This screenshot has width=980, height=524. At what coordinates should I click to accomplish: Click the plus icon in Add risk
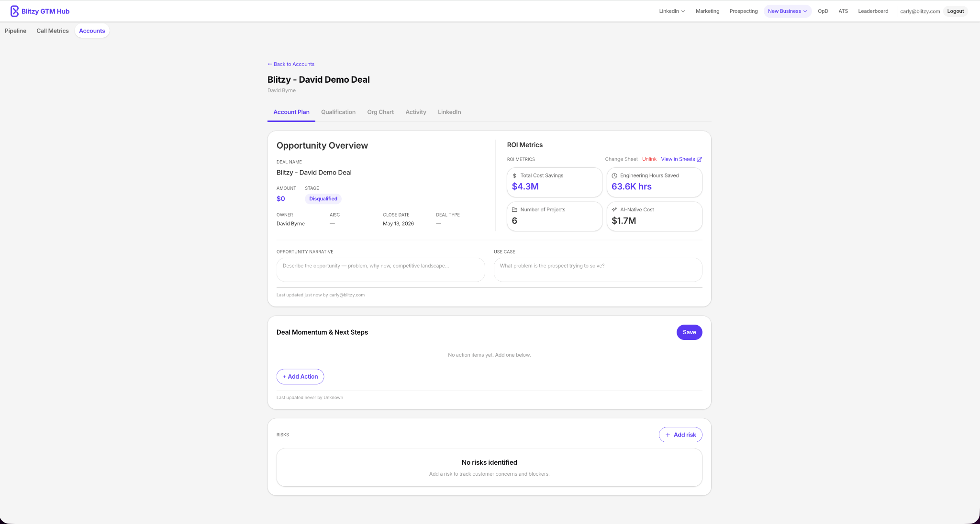[x=668, y=435]
